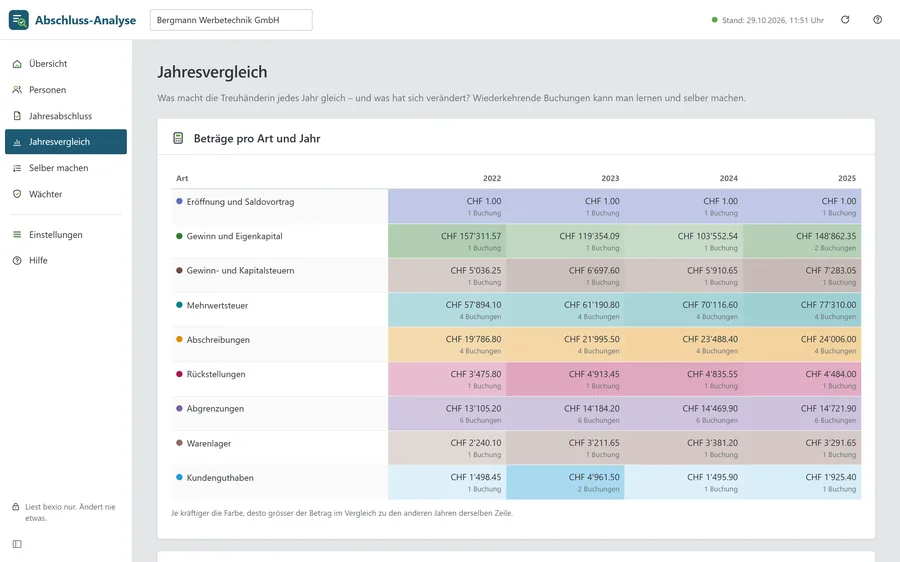
Task: Go to Personen in the sidebar
Action: (66, 90)
